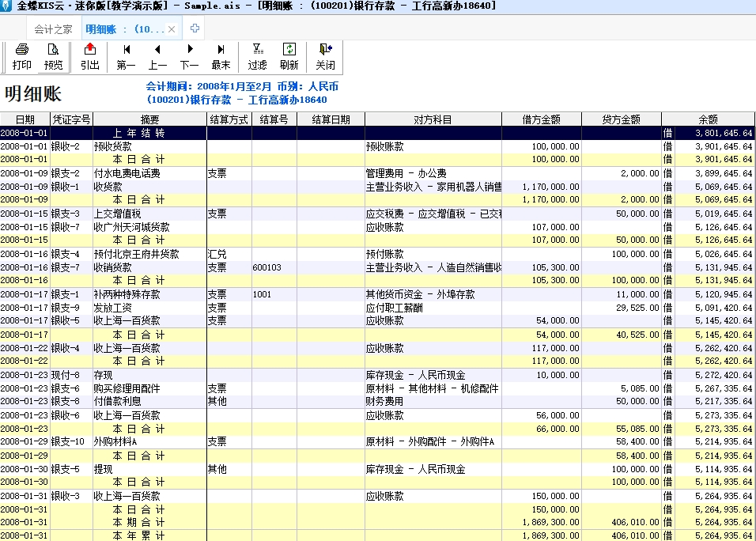Click the 预付账款 counterpart account cell
Viewport: 756px width, 541px height.
click(x=433, y=254)
